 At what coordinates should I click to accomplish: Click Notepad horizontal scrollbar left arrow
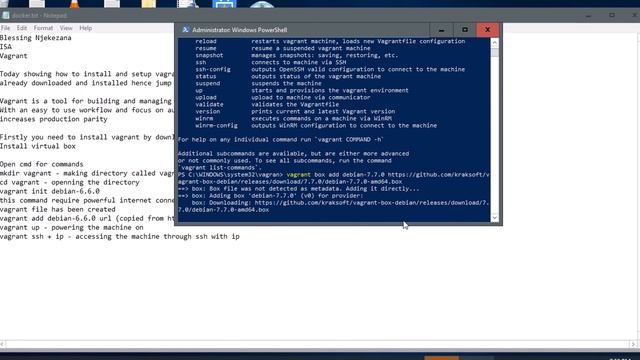(x=2, y=344)
